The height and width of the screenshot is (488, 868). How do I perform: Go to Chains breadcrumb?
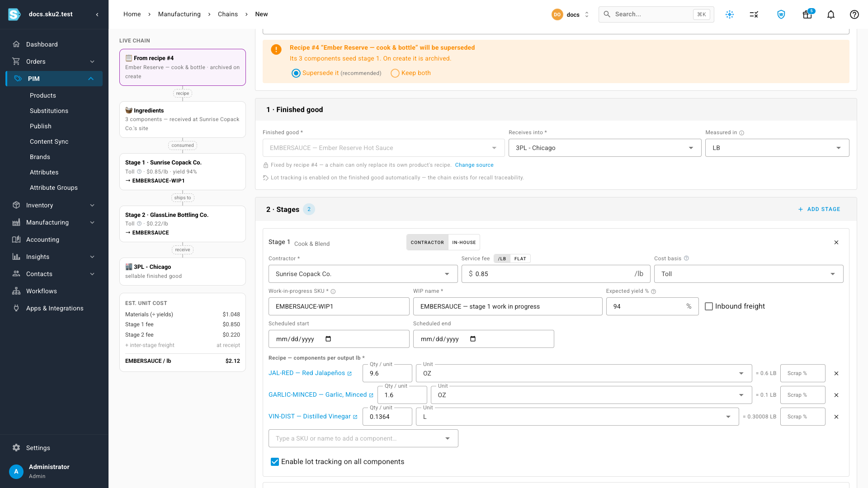[228, 14]
